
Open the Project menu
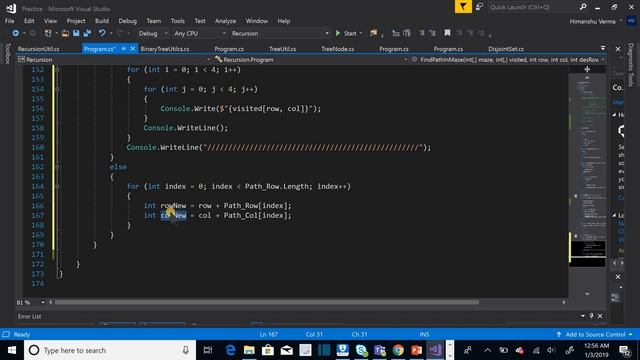coord(76,21)
